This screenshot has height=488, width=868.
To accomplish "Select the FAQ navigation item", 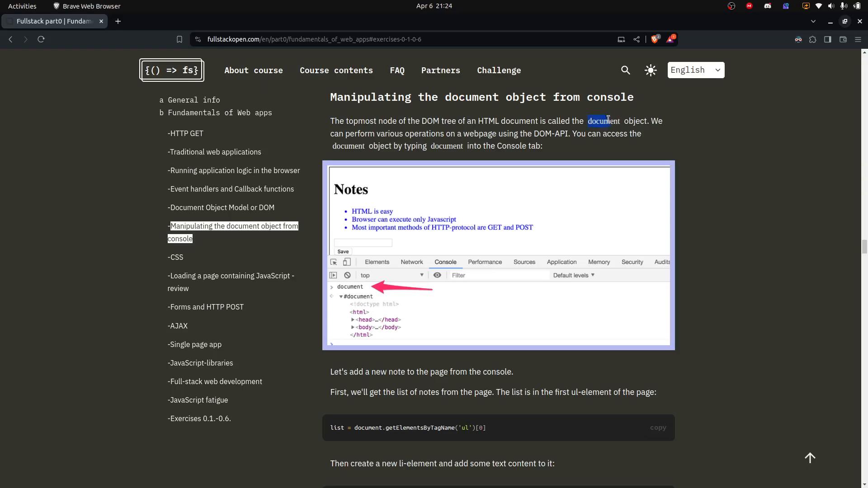I will [397, 70].
